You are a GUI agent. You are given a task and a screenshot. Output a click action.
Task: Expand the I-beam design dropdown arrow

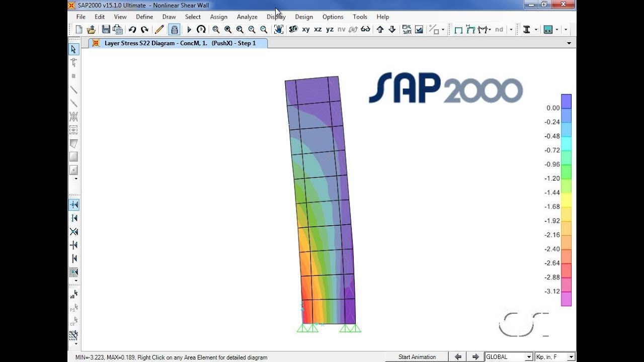(x=536, y=30)
